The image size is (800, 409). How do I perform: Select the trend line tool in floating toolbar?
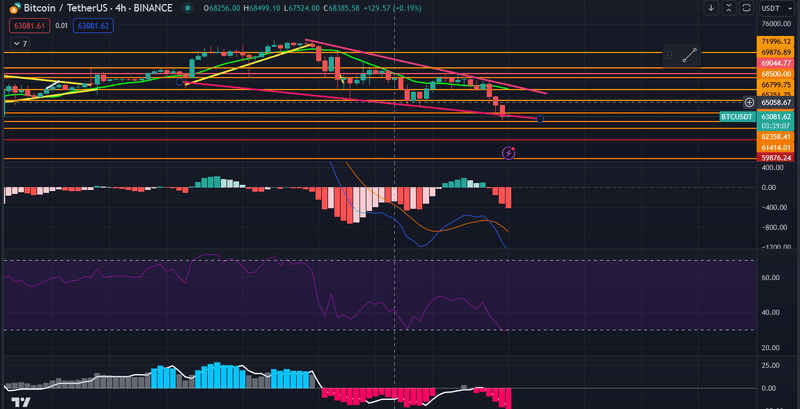[689, 55]
